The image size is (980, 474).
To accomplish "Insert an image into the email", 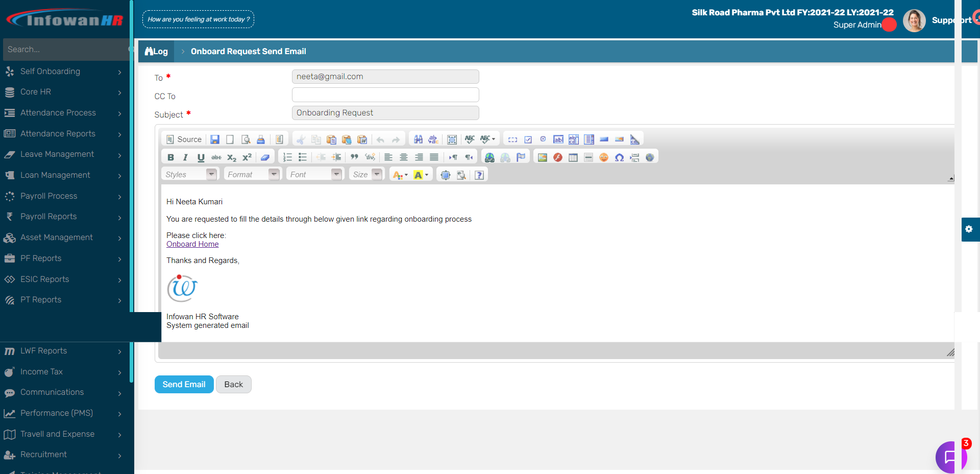I will tap(542, 157).
